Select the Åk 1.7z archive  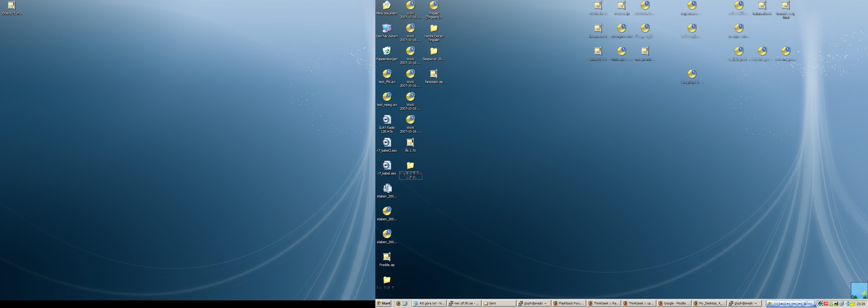[410, 145]
